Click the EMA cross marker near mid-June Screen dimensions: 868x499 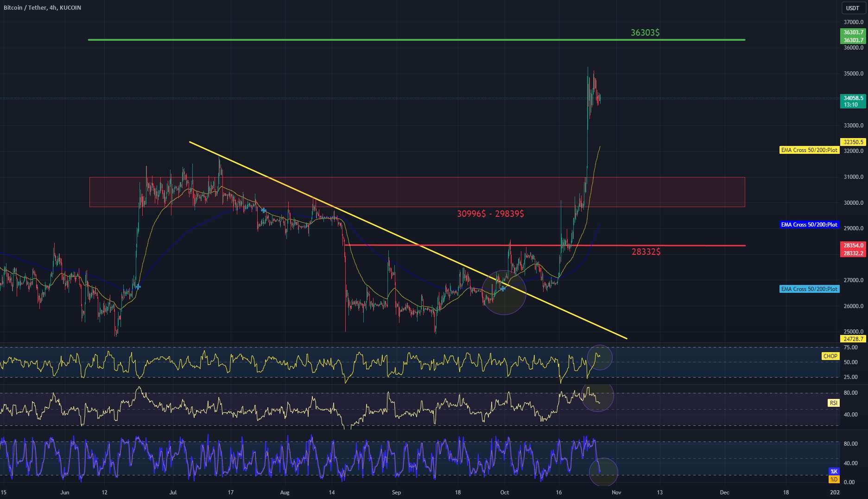click(x=138, y=287)
